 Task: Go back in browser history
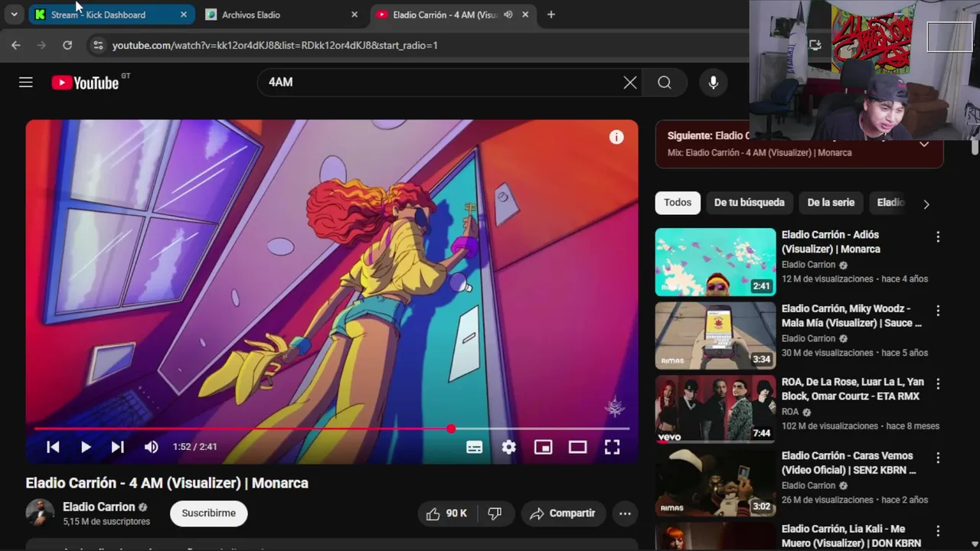point(16,45)
